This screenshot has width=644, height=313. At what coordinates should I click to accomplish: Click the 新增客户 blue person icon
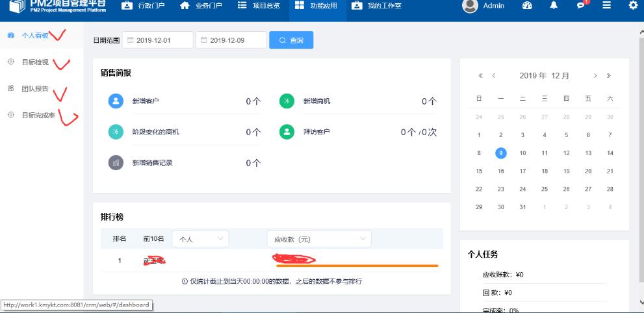click(x=116, y=101)
